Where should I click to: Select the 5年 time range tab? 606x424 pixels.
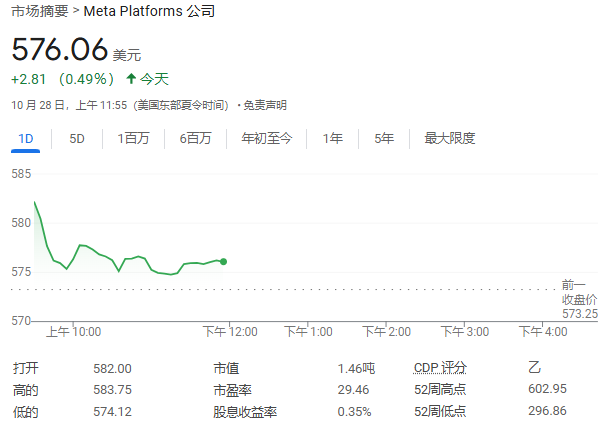tap(383, 139)
